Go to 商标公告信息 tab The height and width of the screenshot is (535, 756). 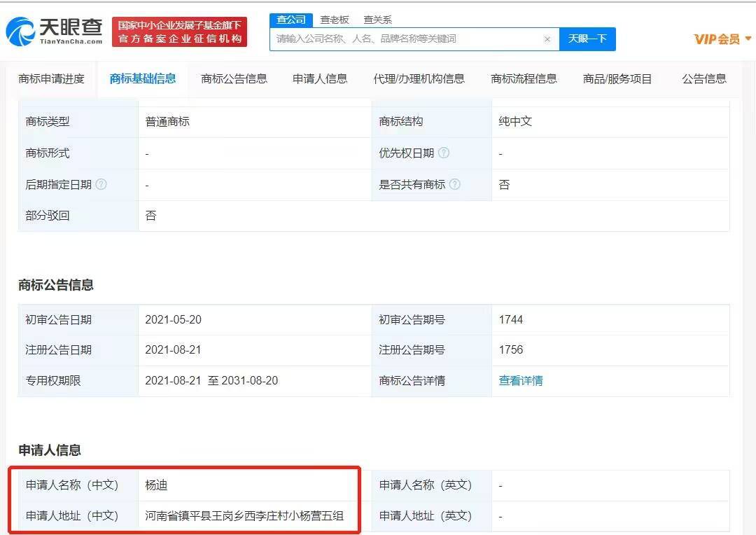[234, 79]
